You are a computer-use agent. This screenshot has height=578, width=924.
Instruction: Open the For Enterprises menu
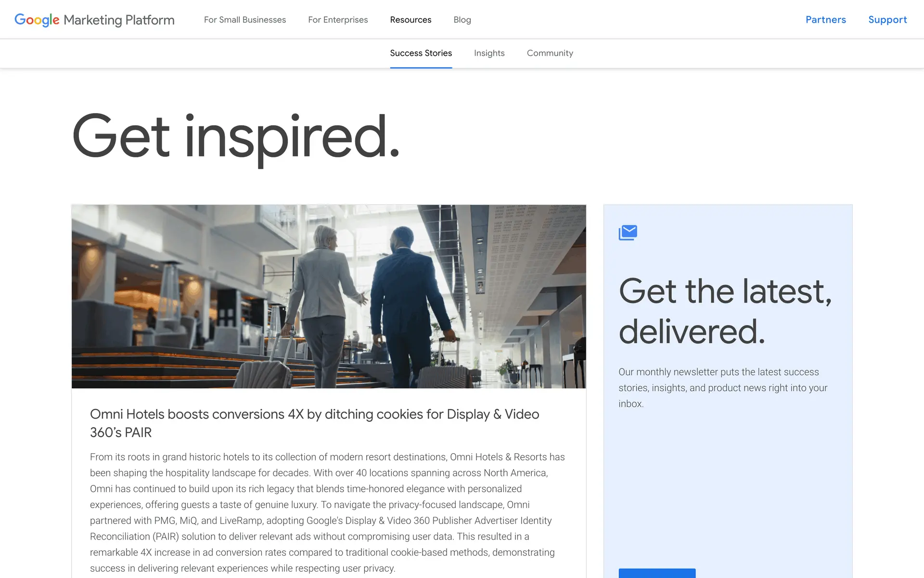pos(338,20)
